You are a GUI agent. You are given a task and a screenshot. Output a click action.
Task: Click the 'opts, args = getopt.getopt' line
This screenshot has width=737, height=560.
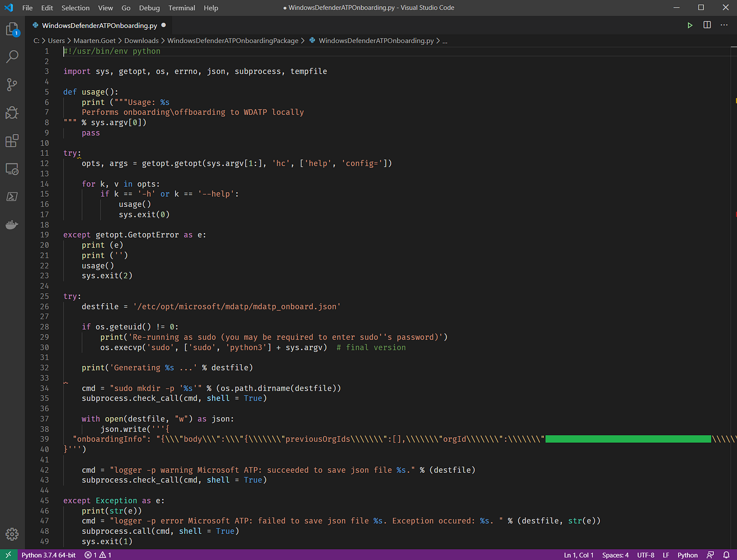237,164
